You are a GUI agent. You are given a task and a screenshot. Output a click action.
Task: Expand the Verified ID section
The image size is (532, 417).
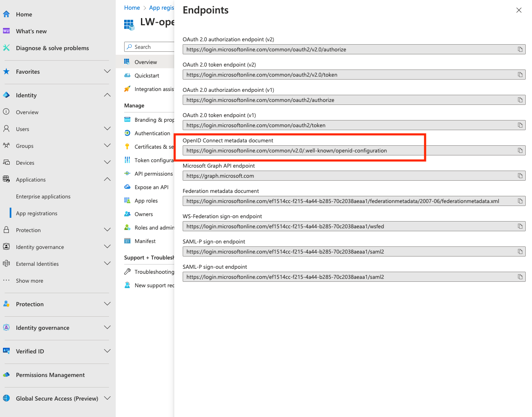coord(107,351)
